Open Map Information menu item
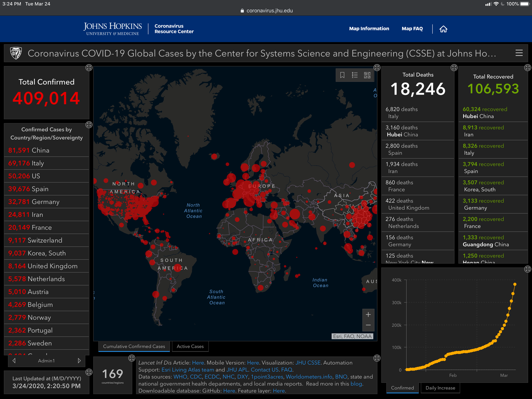 pyautogui.click(x=369, y=29)
